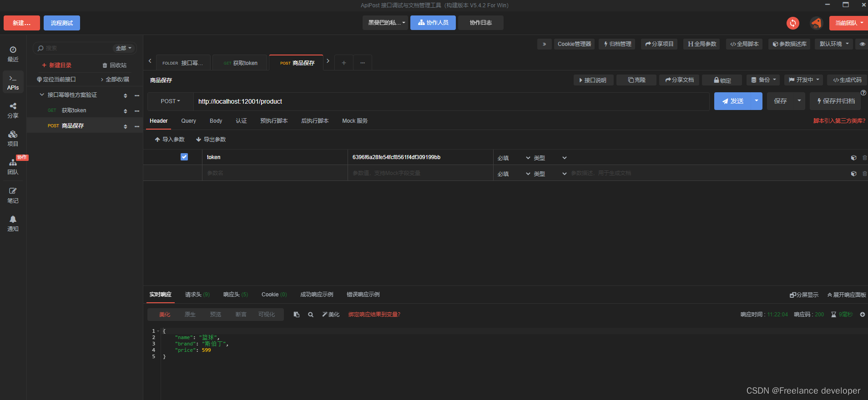This screenshot has width=868, height=400.
Task: Open the 保存 save dropdown arrow
Action: pyautogui.click(x=799, y=101)
